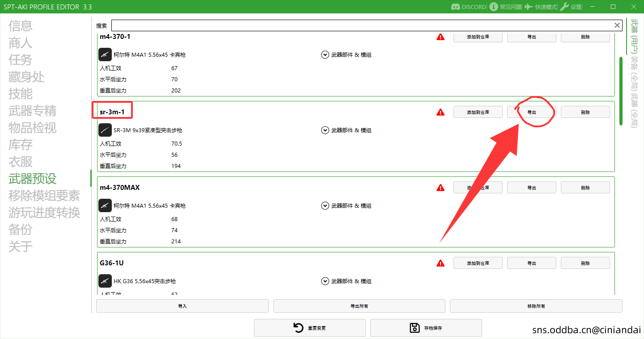Screen dimensions: 644x339
Task: Export the m4-370MAX preset
Action: coord(532,188)
